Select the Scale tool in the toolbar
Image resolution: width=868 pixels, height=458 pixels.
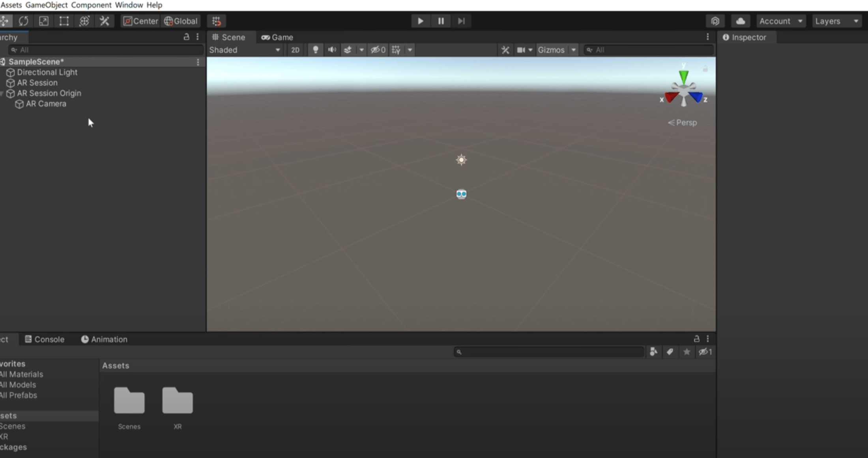44,21
